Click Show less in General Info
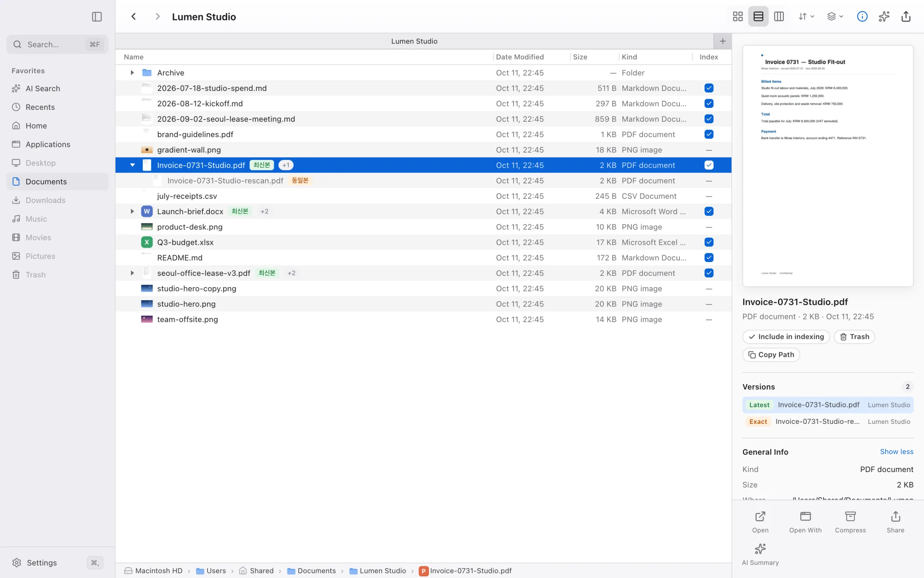924x578 pixels. coord(896,452)
